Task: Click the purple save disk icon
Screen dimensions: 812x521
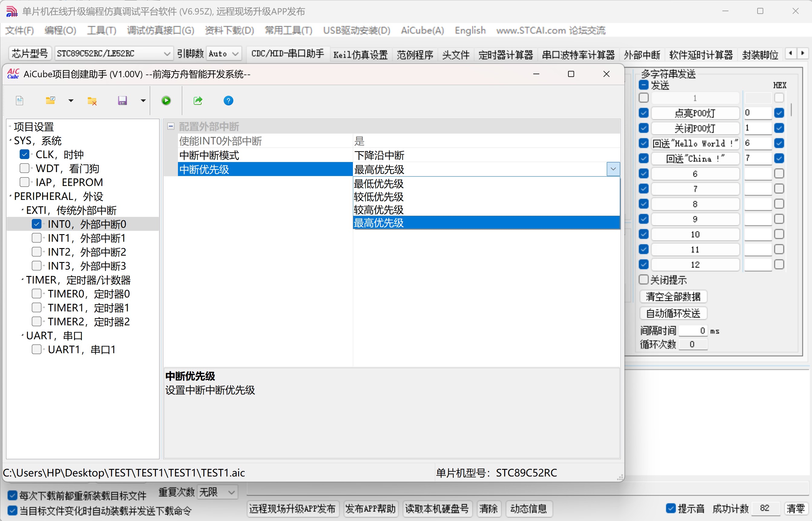Action: [x=122, y=101]
